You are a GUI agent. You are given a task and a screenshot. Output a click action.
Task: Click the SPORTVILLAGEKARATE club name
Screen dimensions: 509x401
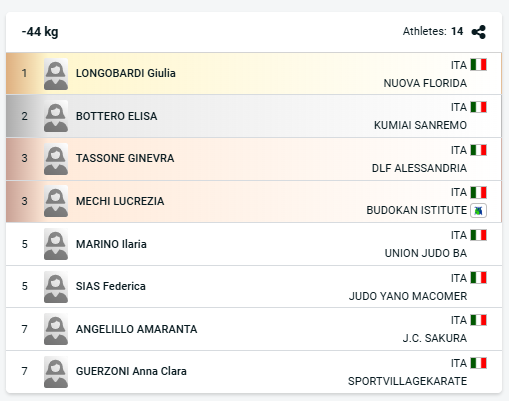coord(407,381)
